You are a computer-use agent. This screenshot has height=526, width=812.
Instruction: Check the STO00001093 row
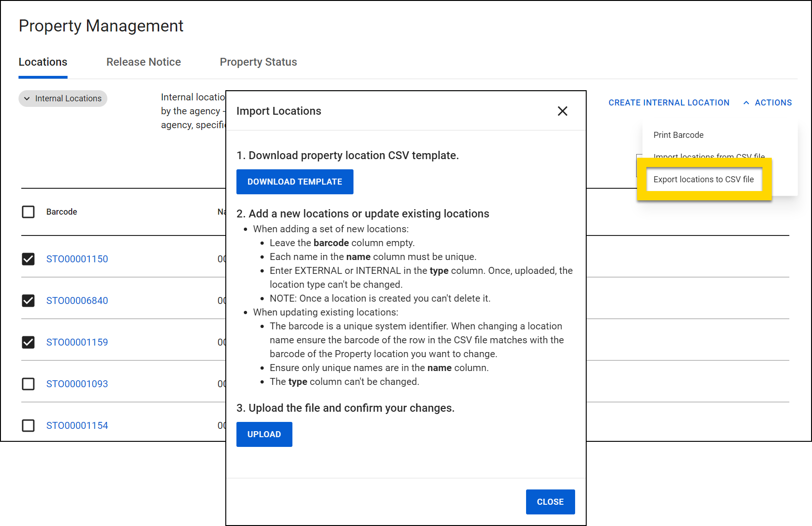click(28, 384)
